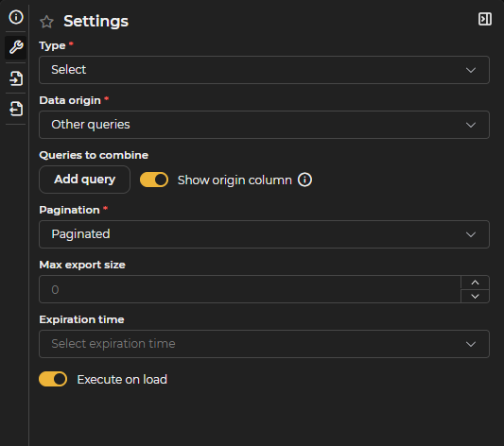The height and width of the screenshot is (446, 504).
Task: Open the Type dropdown showing Select
Action: click(264, 70)
